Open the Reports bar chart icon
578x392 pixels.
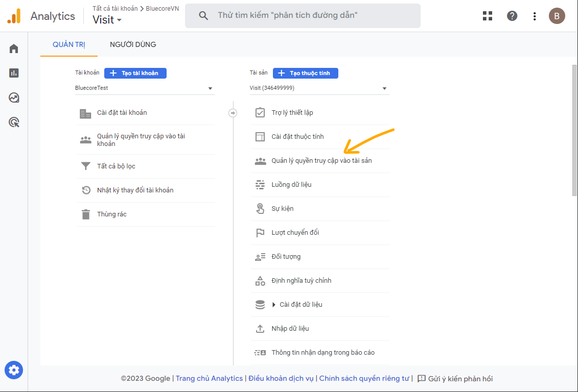click(14, 73)
